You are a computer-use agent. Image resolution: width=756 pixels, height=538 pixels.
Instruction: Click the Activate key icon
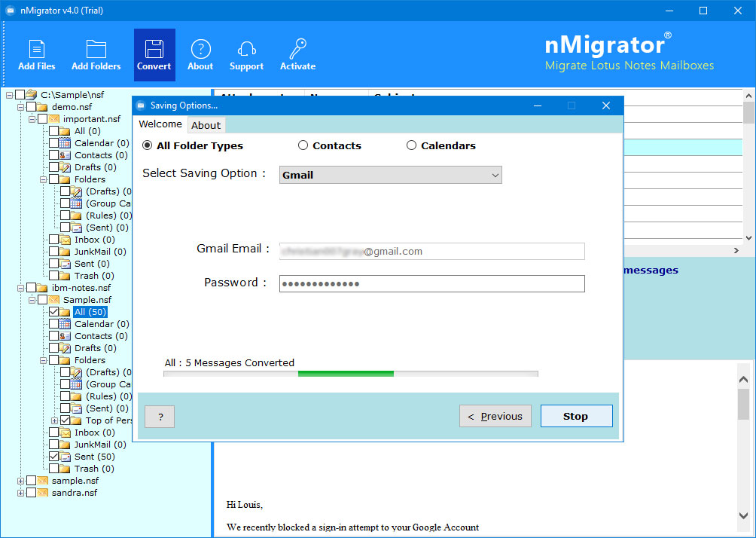pos(297,49)
